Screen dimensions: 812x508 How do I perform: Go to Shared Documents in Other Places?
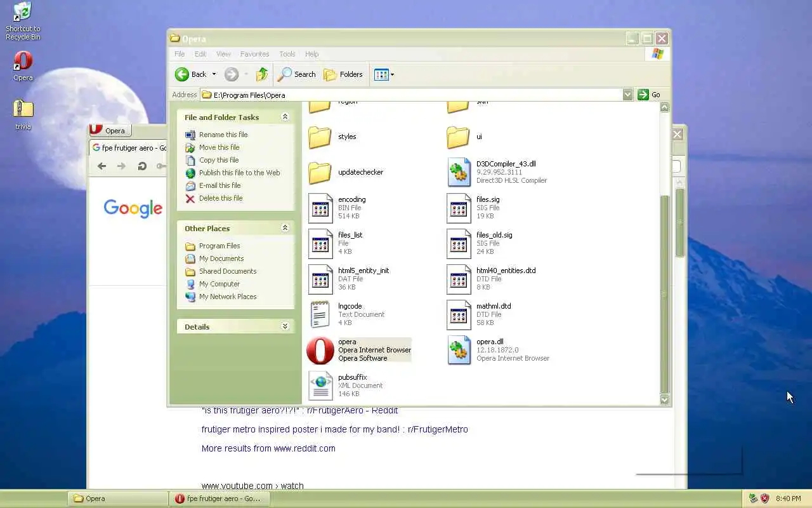tap(221, 271)
